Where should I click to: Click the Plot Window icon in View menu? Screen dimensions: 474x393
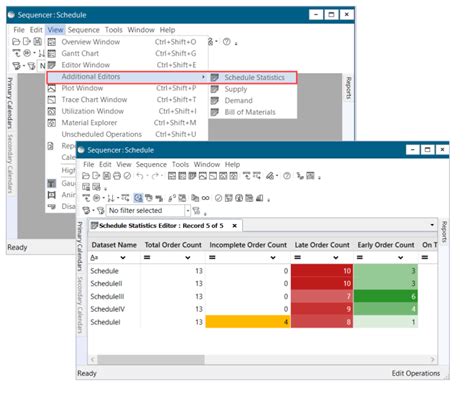click(x=52, y=88)
